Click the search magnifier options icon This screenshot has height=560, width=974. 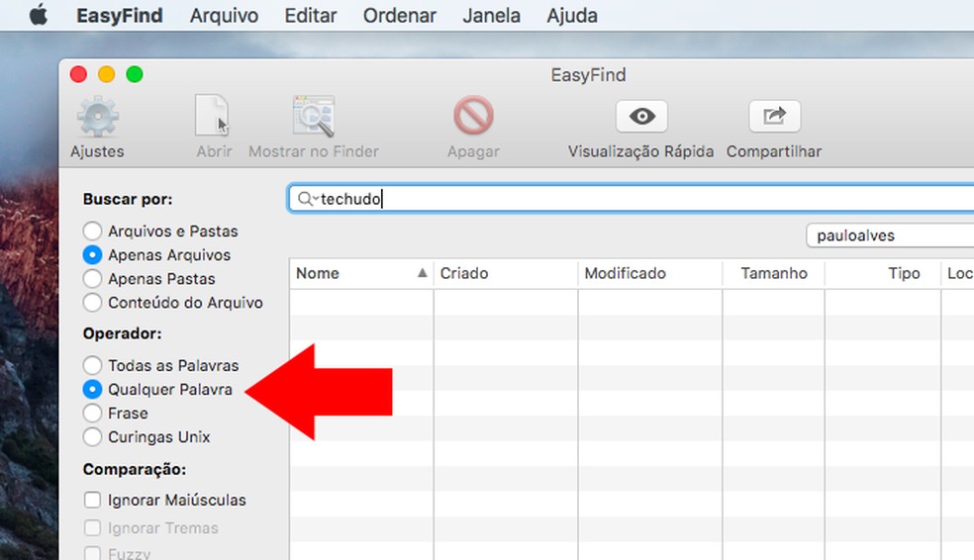click(308, 199)
